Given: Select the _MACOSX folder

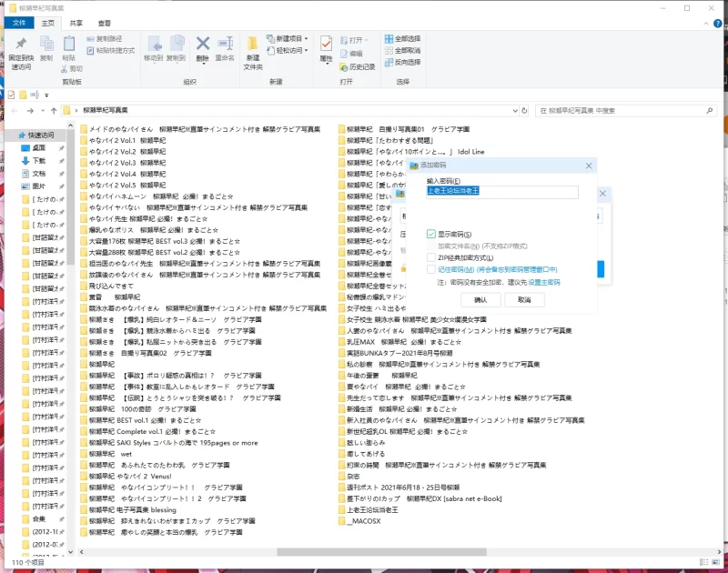Looking at the screenshot, I should [359, 521].
